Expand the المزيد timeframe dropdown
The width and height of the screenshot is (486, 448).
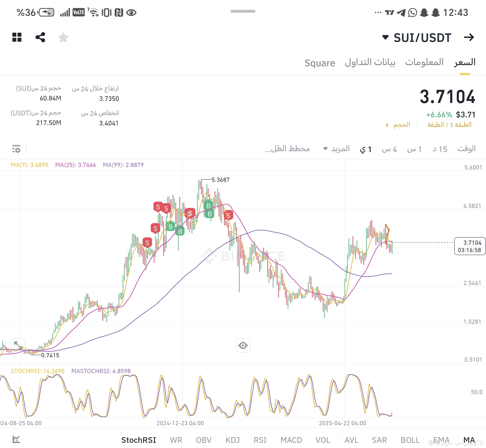[337, 149]
